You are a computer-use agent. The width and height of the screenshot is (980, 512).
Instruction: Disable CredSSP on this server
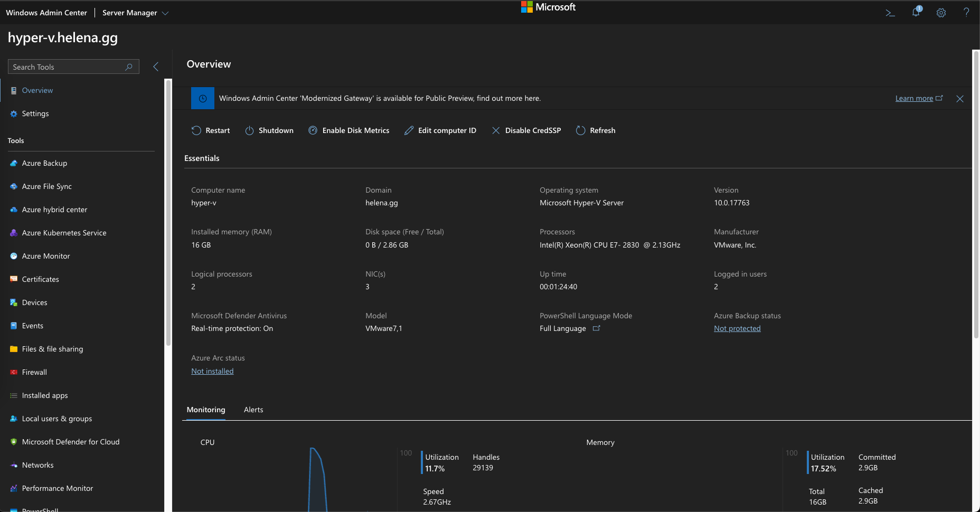(x=526, y=130)
